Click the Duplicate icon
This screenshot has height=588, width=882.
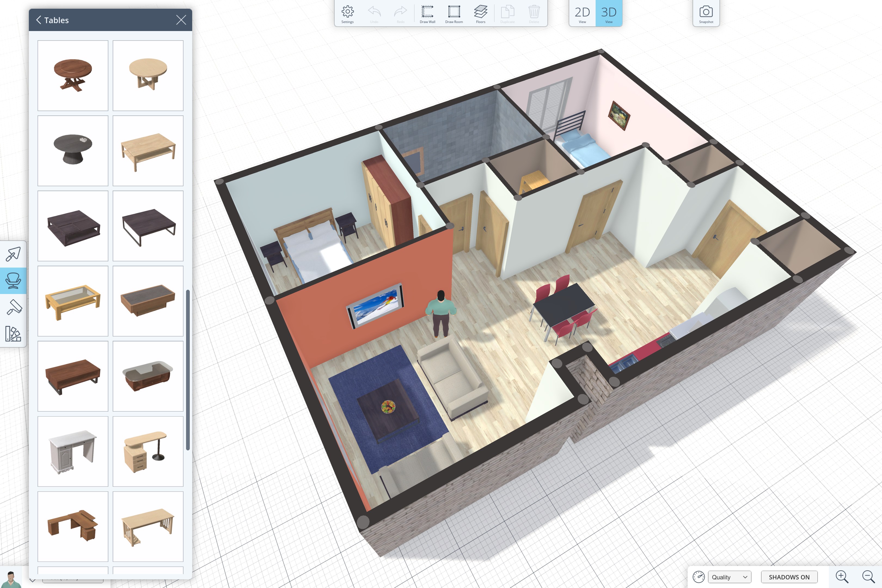[507, 14]
